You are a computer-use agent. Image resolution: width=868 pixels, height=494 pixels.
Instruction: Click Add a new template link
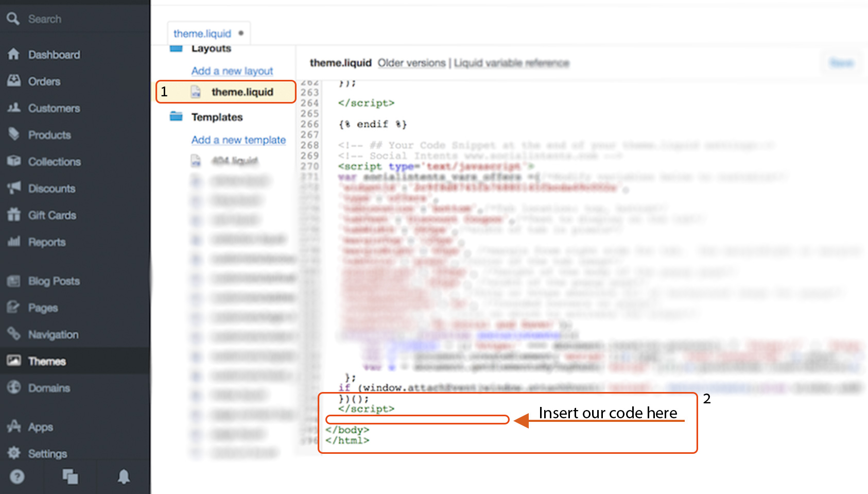tap(238, 140)
